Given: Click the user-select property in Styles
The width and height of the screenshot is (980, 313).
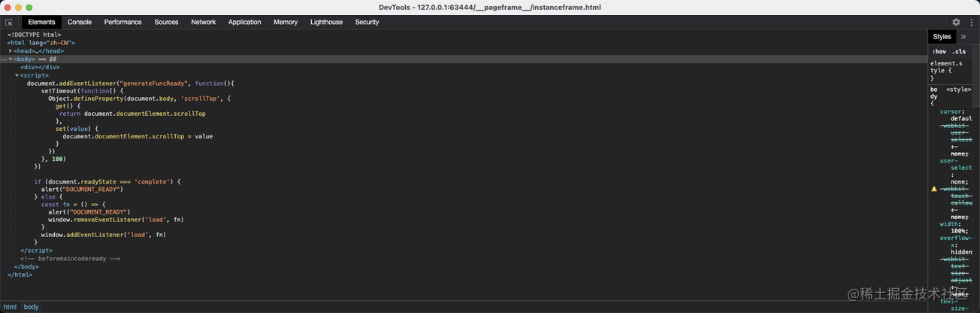Looking at the screenshot, I should coord(956,164).
